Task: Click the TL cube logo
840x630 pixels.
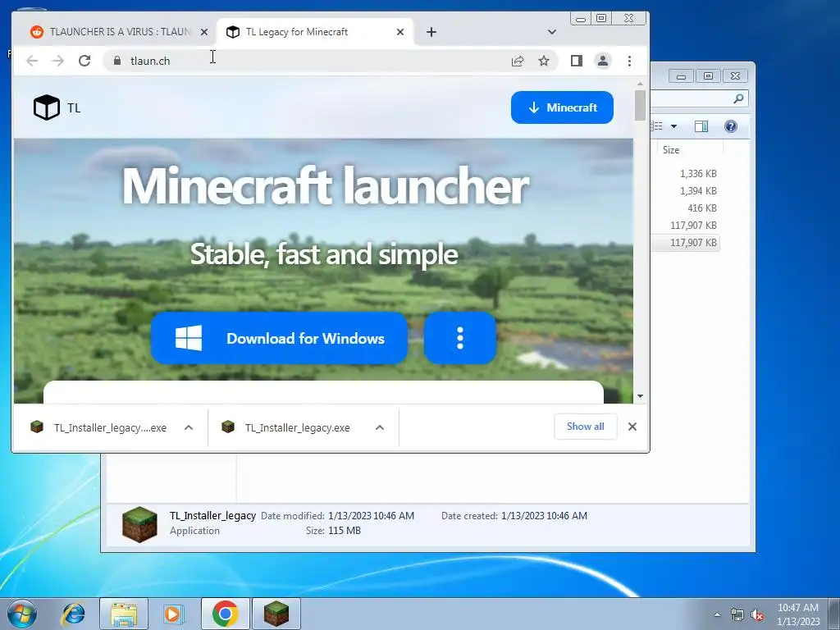Action: 47,107
